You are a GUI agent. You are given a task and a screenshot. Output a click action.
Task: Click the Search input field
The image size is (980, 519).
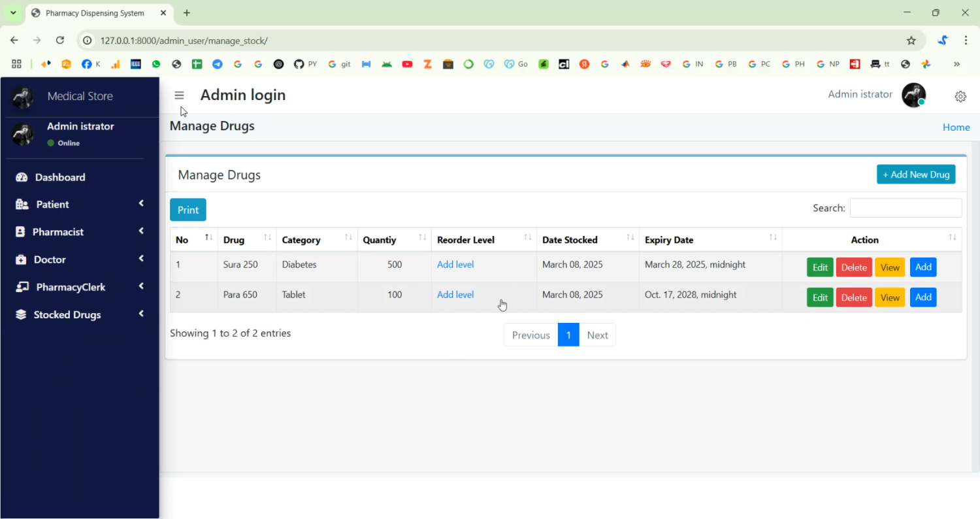click(905, 208)
